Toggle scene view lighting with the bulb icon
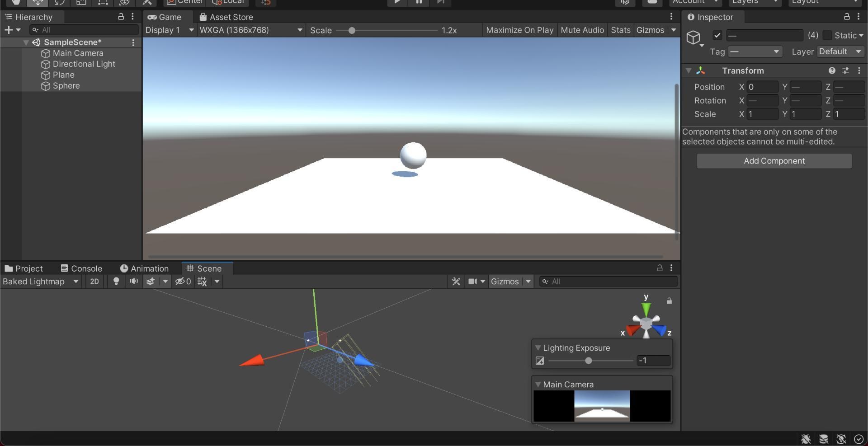The image size is (868, 446). pyautogui.click(x=116, y=281)
